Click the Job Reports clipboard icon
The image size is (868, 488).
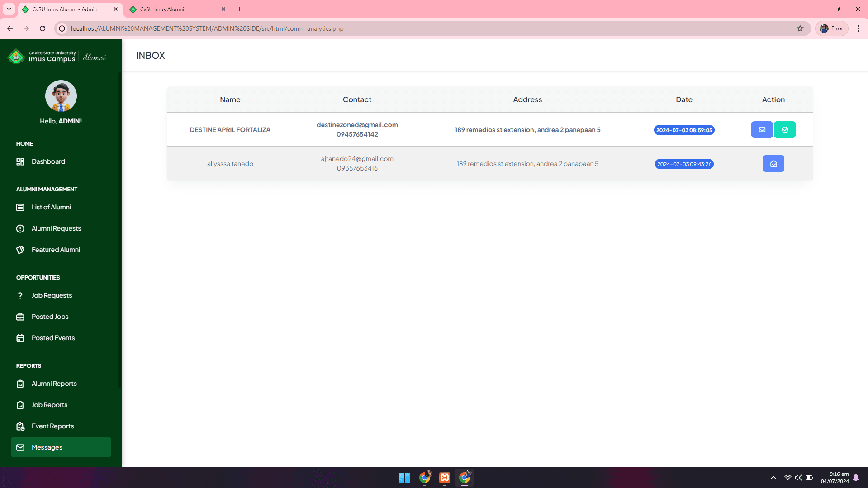(20, 405)
